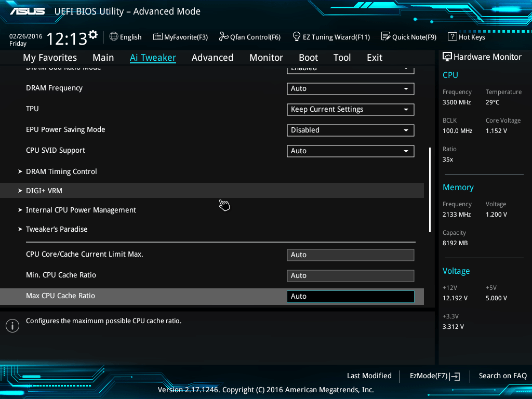The image size is (532, 399).
Task: Open the MyFavorite(F3) icon
Action: 158,36
